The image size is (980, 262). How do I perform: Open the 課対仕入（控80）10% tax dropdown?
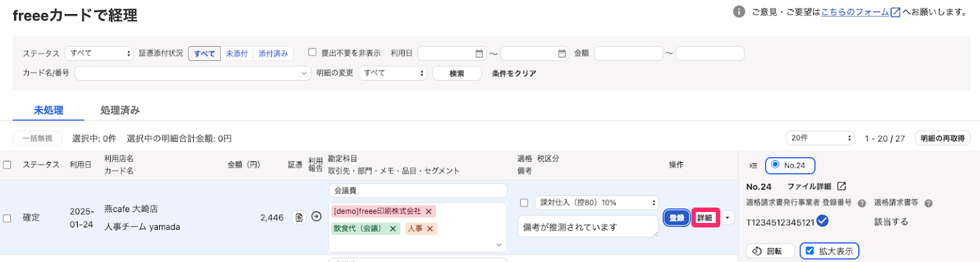tap(596, 202)
